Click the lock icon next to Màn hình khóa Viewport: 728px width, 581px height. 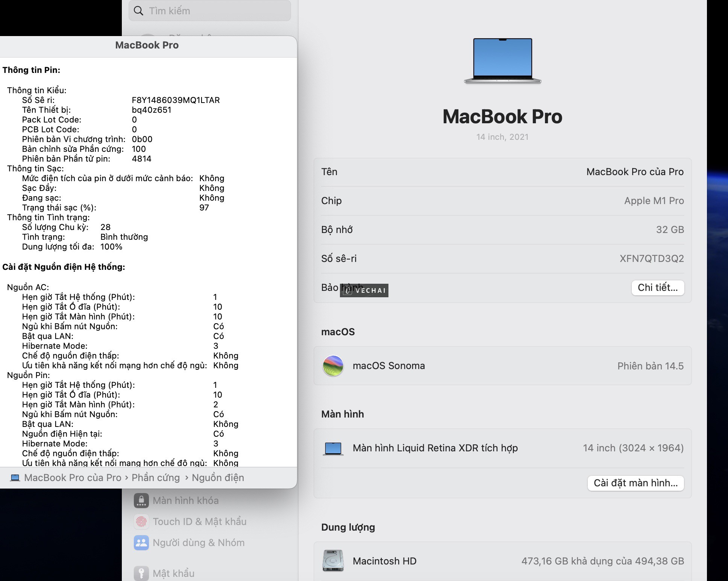[x=141, y=500]
